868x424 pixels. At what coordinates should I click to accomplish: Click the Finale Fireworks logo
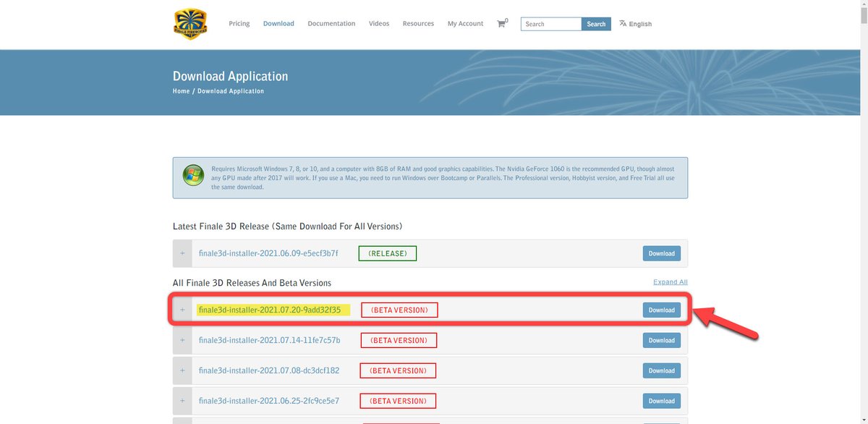(x=190, y=24)
